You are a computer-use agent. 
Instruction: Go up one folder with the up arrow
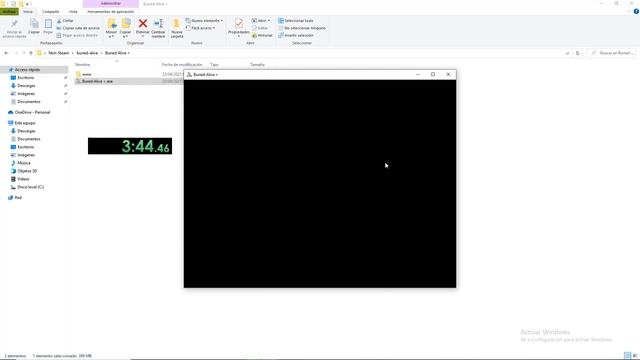(x=31, y=53)
